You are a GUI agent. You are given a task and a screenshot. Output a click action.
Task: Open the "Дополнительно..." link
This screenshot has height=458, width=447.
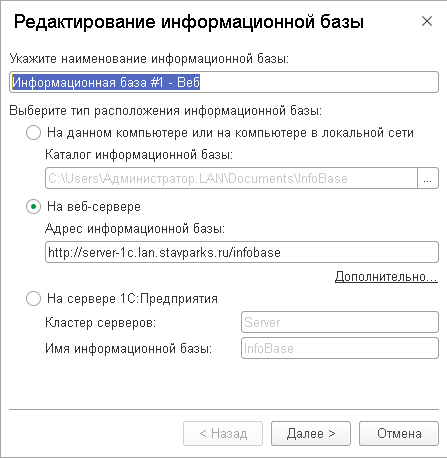click(386, 277)
